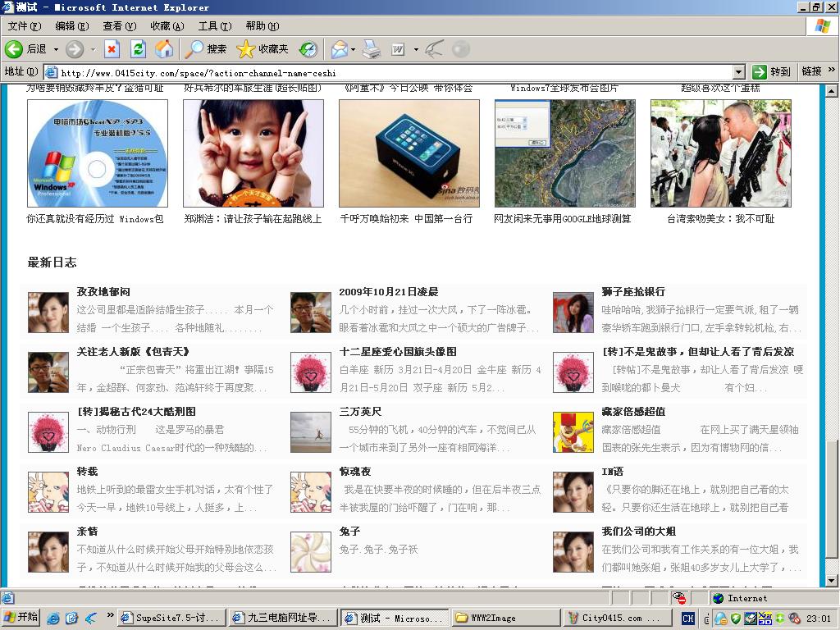Open the File (文件) menu
The width and height of the screenshot is (840, 630).
[x=25, y=25]
